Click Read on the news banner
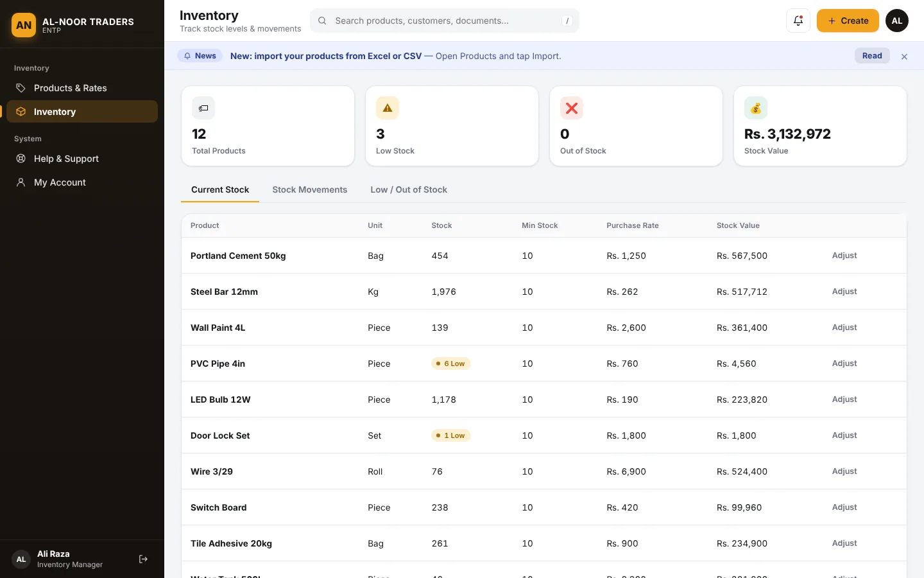 click(x=872, y=56)
